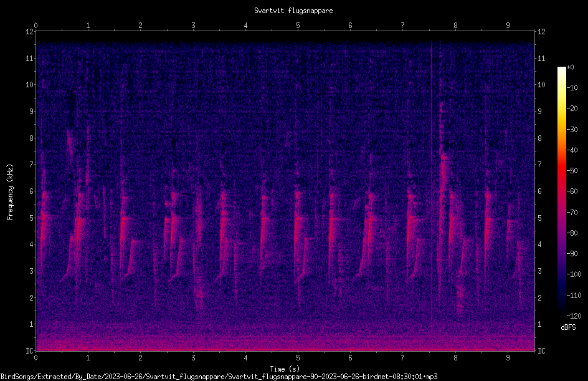
Task: Click the "-10" colorbar label
Action: [x=572, y=88]
